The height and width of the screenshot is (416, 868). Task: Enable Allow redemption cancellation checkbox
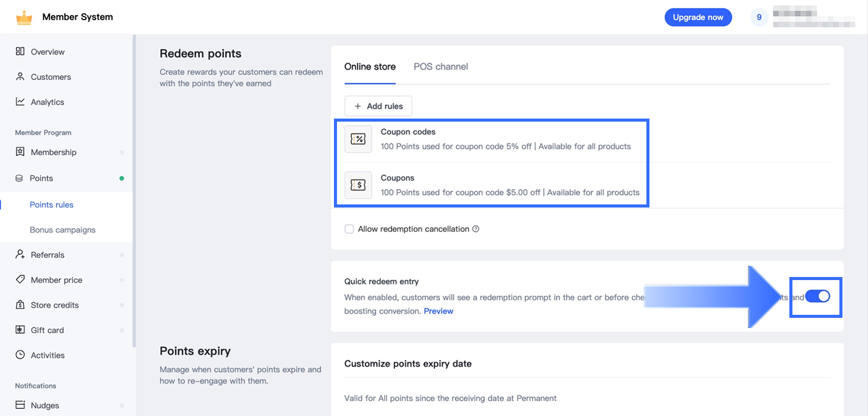(x=349, y=229)
